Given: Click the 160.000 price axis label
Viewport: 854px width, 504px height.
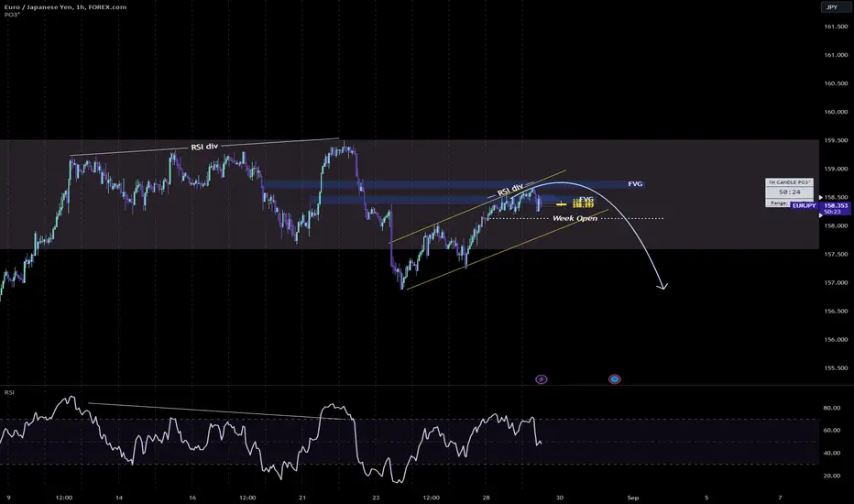Looking at the screenshot, I should [836, 112].
